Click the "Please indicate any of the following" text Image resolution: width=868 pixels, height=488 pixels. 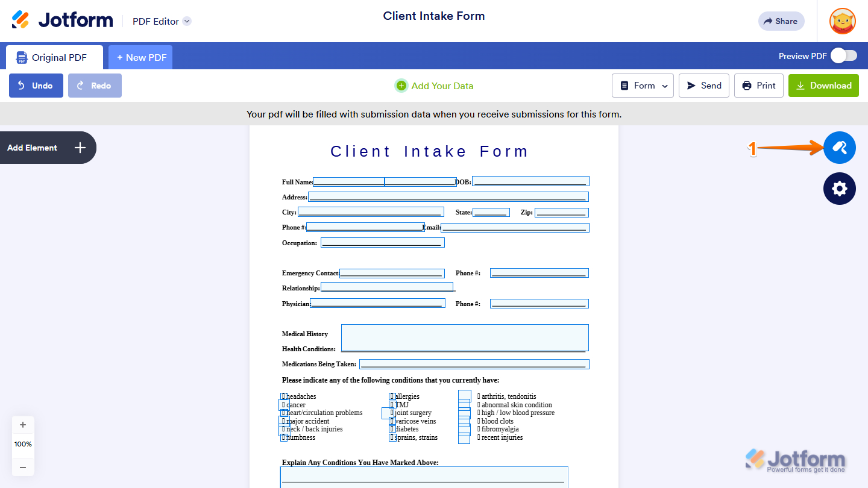(x=391, y=380)
